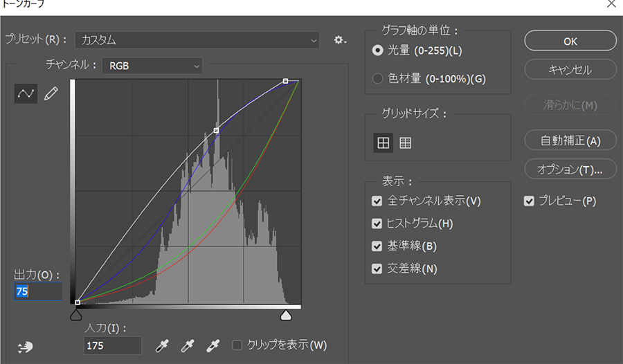Open オプション settings button
Screen dimensions: 623x364
(570, 170)
